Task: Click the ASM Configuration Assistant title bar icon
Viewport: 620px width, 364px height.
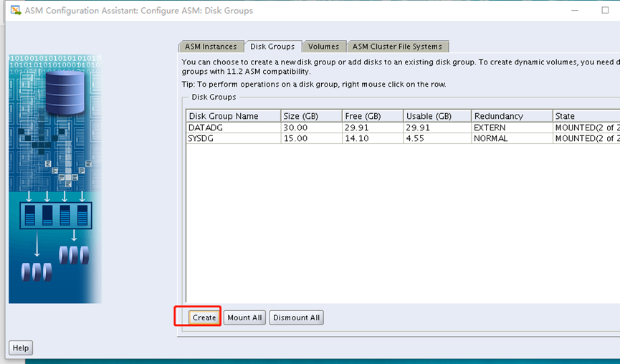Action: pyautogui.click(x=16, y=10)
